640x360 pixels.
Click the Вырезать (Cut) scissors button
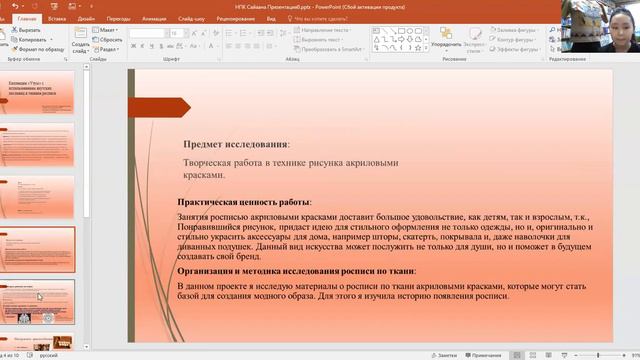point(26,30)
